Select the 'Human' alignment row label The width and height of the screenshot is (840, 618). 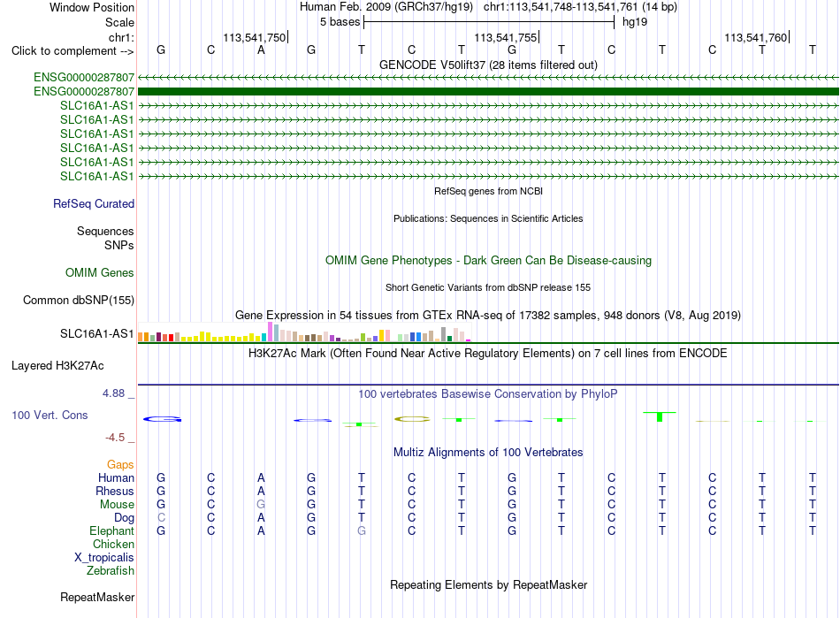(x=116, y=478)
